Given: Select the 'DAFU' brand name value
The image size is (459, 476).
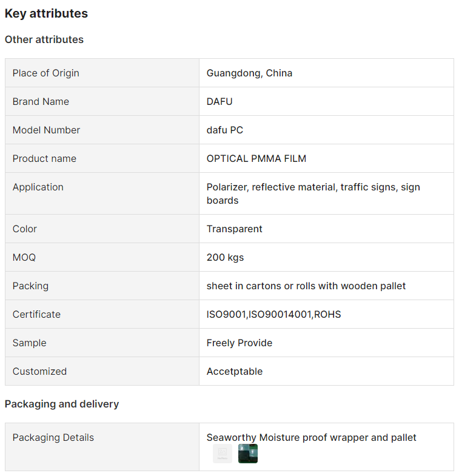Looking at the screenshot, I should click(x=219, y=101).
